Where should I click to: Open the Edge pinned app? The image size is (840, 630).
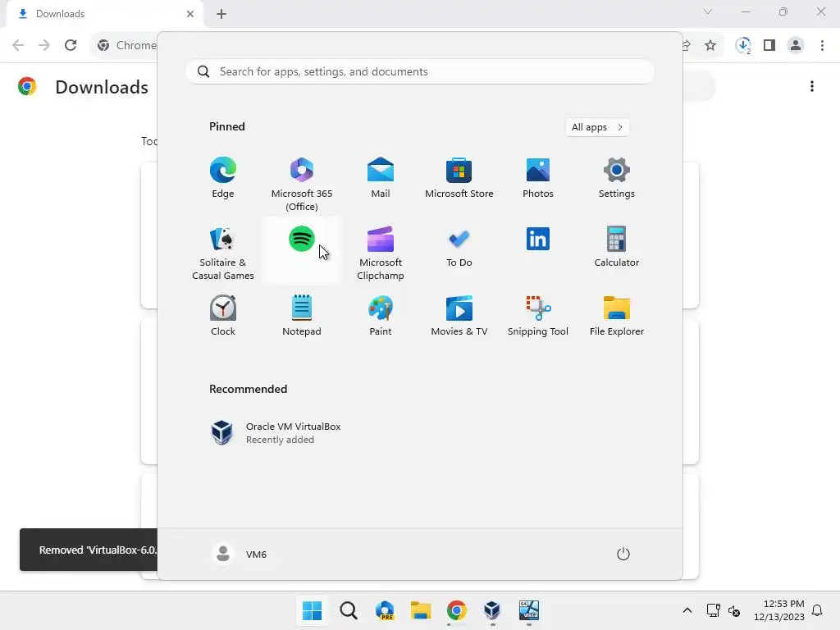pos(223,179)
